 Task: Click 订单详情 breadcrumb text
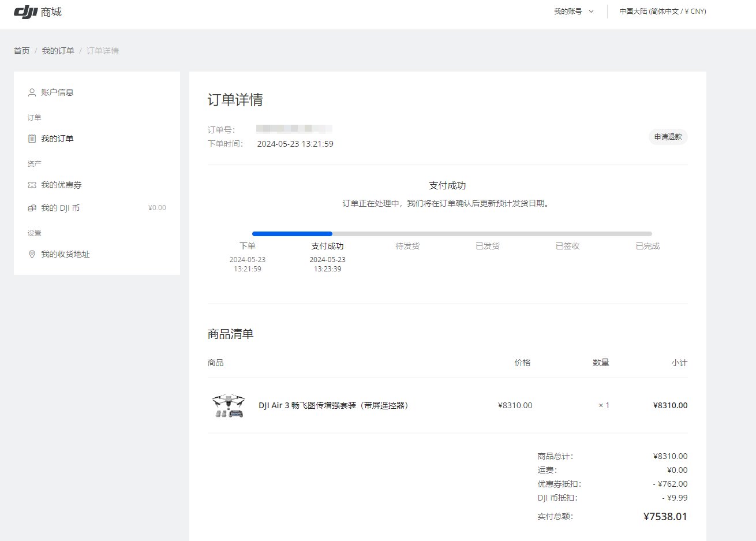pyautogui.click(x=103, y=51)
